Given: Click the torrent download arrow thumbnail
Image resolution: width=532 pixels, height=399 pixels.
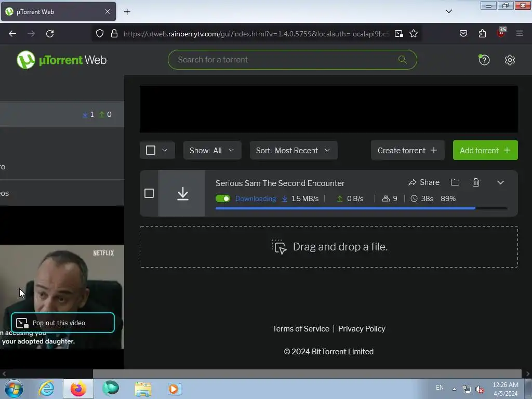Looking at the screenshot, I should (182, 193).
